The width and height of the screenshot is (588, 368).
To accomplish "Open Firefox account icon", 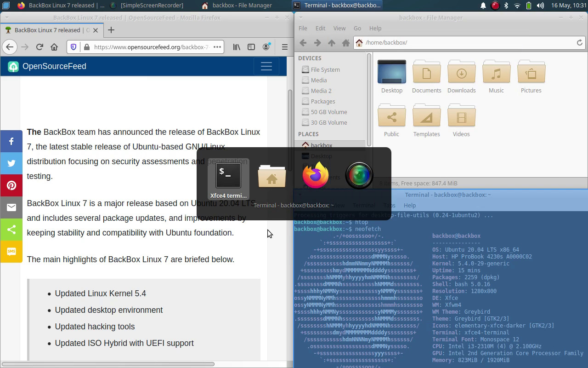I will pyautogui.click(x=266, y=47).
